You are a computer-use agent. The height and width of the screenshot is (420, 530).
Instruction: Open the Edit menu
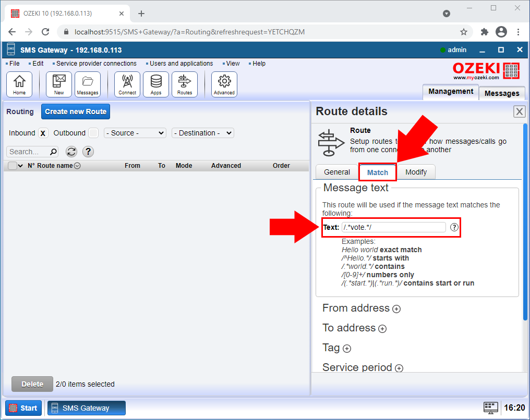tap(38, 64)
